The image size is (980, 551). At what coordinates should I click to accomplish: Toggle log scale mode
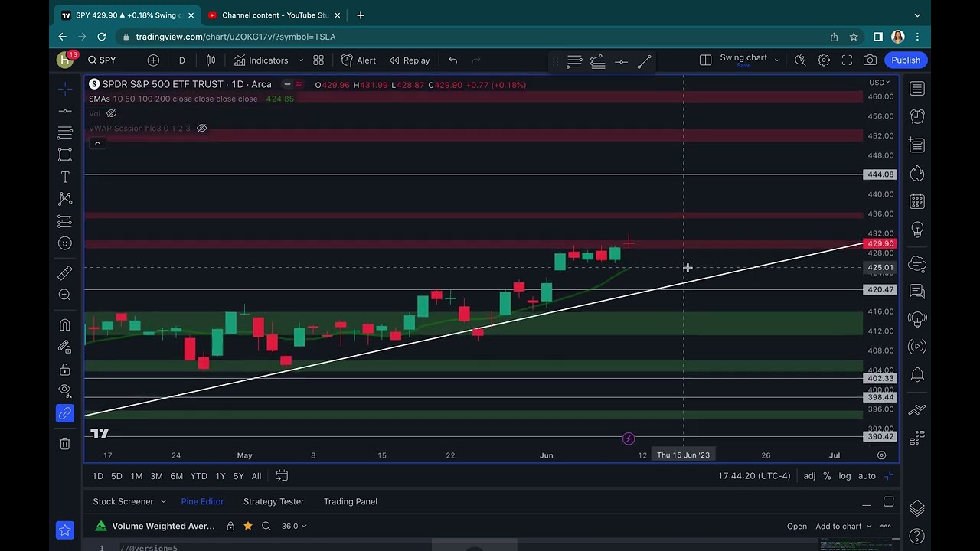844,476
